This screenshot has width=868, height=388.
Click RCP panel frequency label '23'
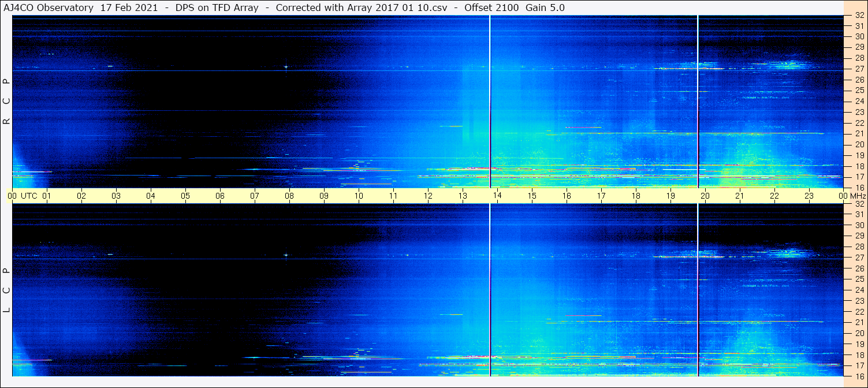pyautogui.click(x=859, y=112)
